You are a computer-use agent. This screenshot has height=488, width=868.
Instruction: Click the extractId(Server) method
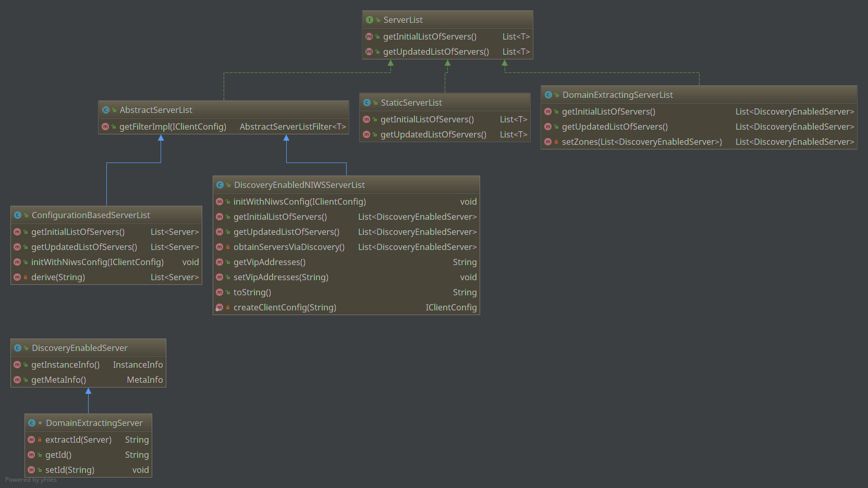point(78,440)
